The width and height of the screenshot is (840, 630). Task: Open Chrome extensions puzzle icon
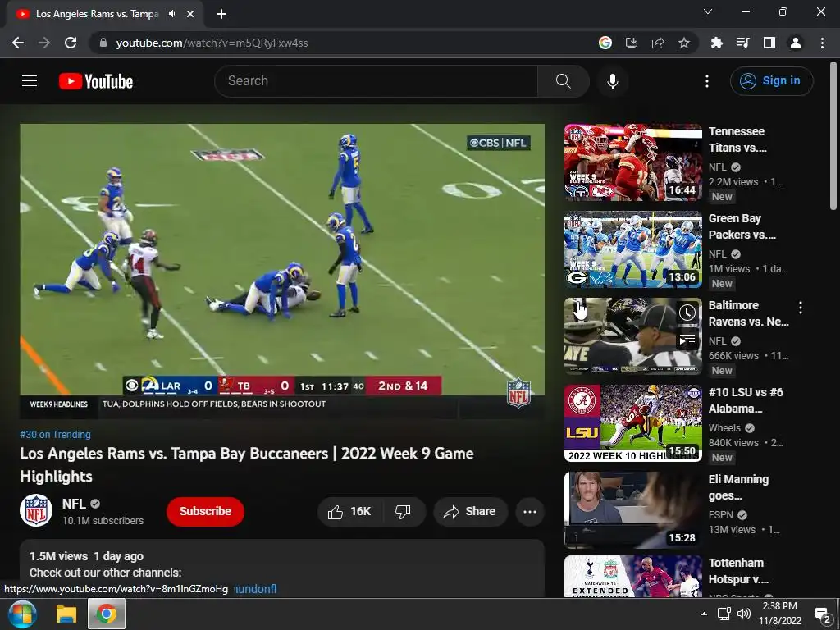pyautogui.click(x=717, y=43)
